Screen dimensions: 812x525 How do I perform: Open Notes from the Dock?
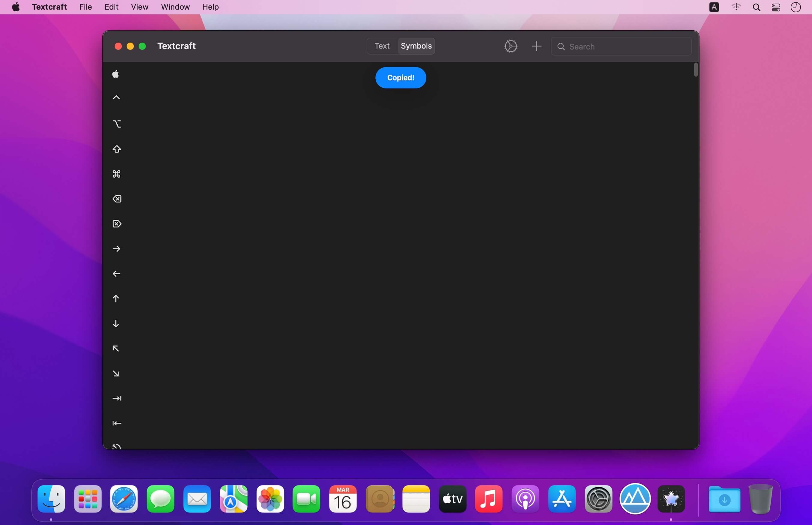[x=416, y=499]
